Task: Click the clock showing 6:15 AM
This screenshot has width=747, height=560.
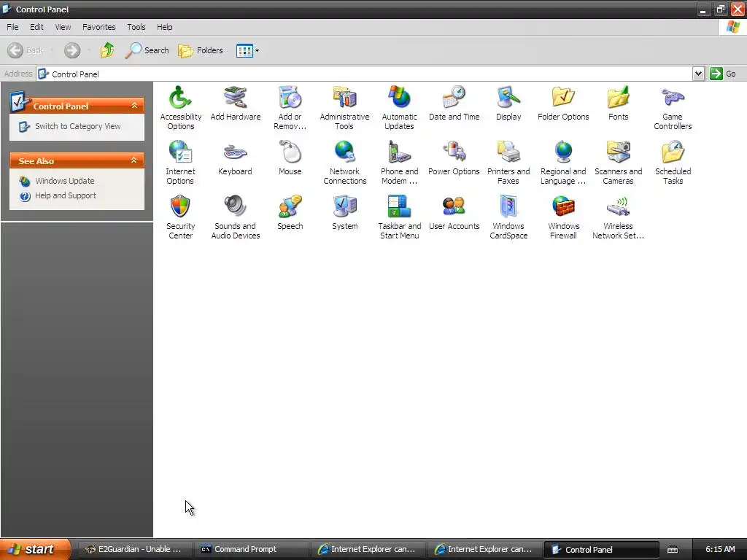Action: pyautogui.click(x=720, y=549)
